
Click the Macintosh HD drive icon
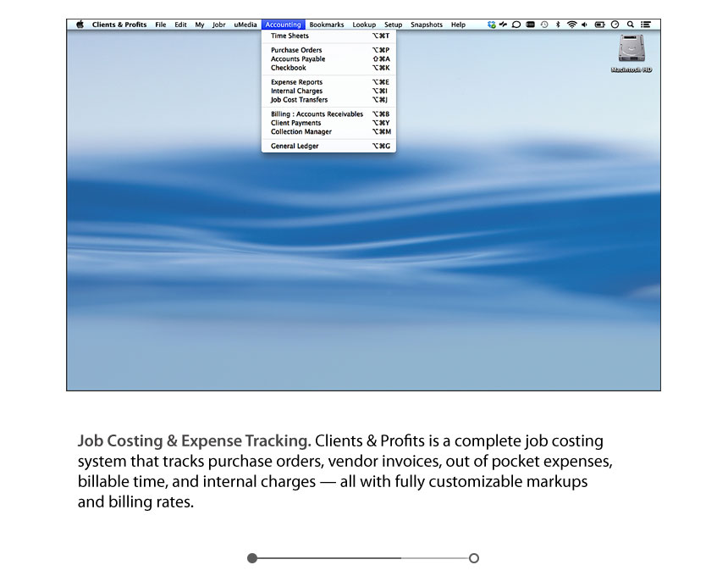coord(631,51)
